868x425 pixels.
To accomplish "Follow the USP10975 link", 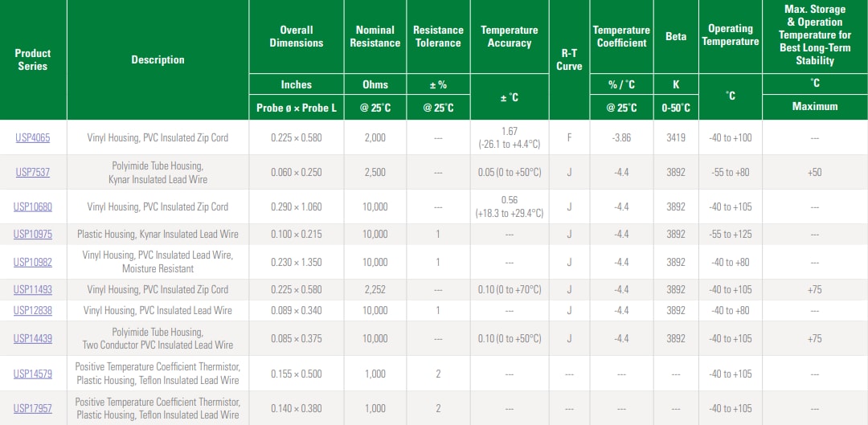I will 33,235.
